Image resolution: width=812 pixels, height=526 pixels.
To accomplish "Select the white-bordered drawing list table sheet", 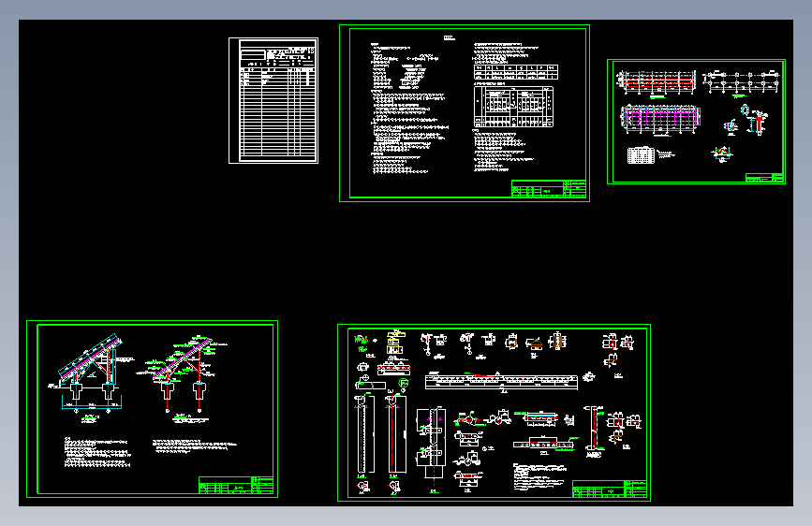I will coord(273,100).
